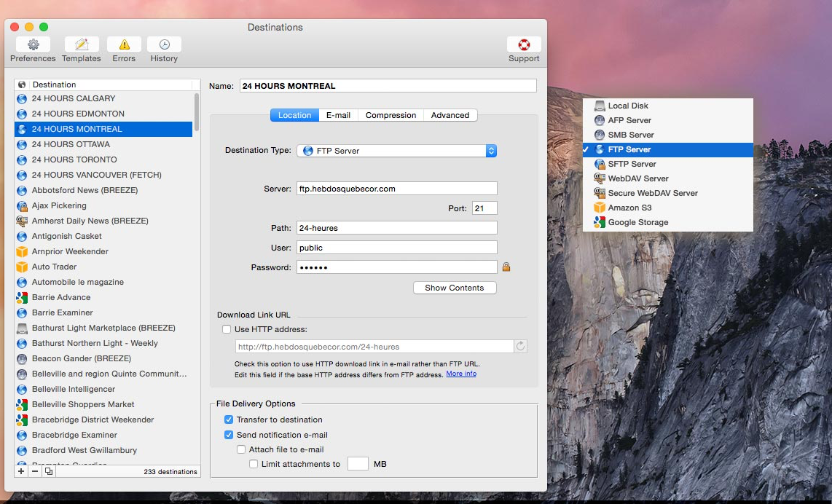Switch to the Advanced tab
The height and width of the screenshot is (504, 832).
tap(450, 115)
